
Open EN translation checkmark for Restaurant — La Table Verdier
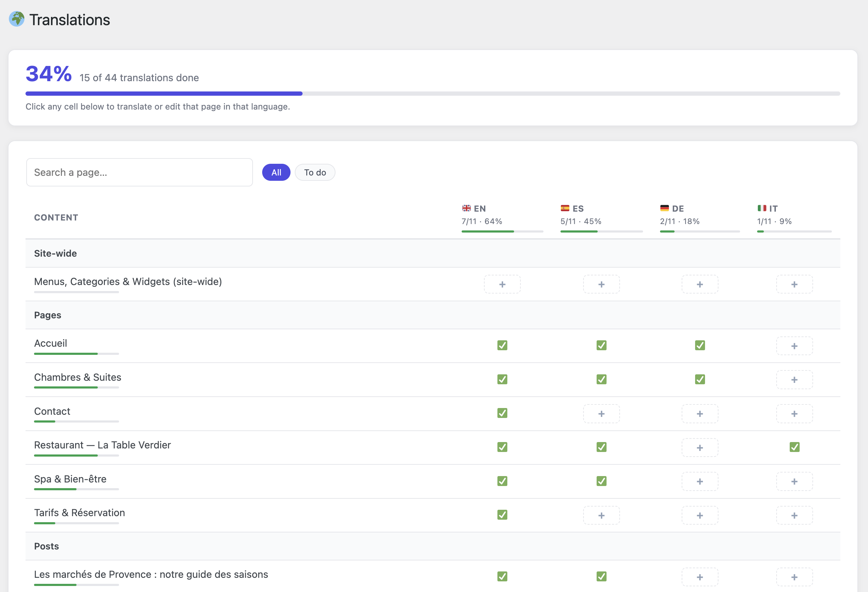click(502, 447)
